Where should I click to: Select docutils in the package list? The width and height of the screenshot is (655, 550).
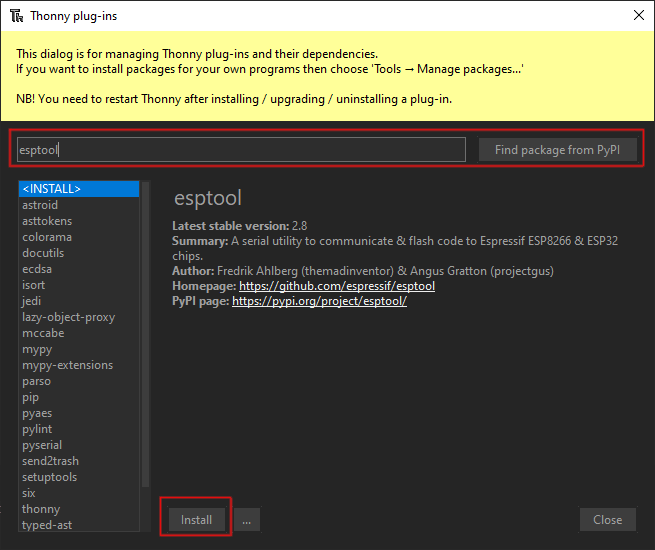[x=79, y=253]
